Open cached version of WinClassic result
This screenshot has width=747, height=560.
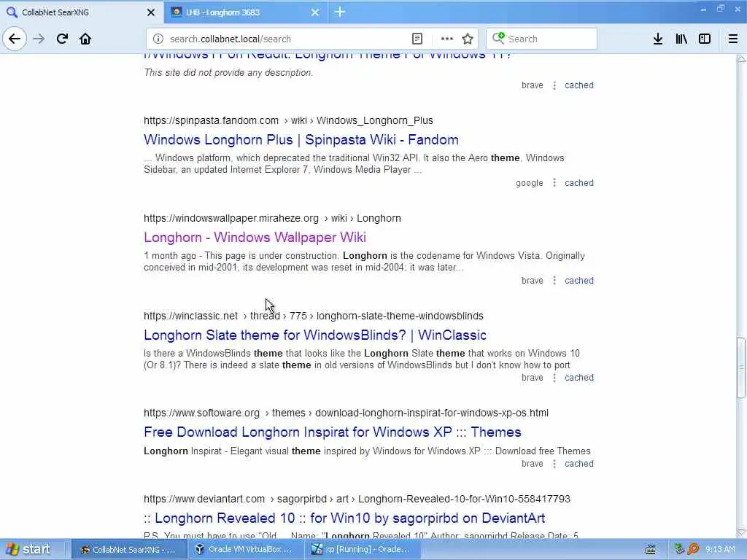click(x=578, y=378)
